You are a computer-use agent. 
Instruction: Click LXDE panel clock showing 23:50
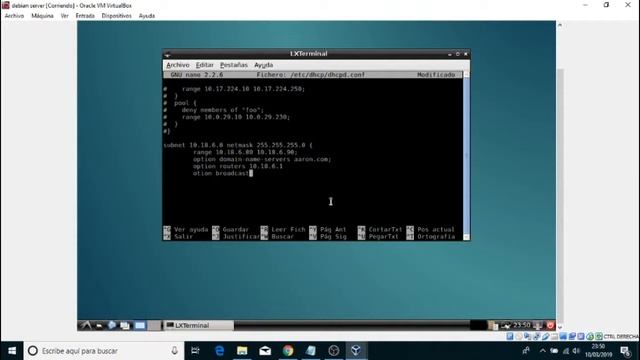(522, 325)
